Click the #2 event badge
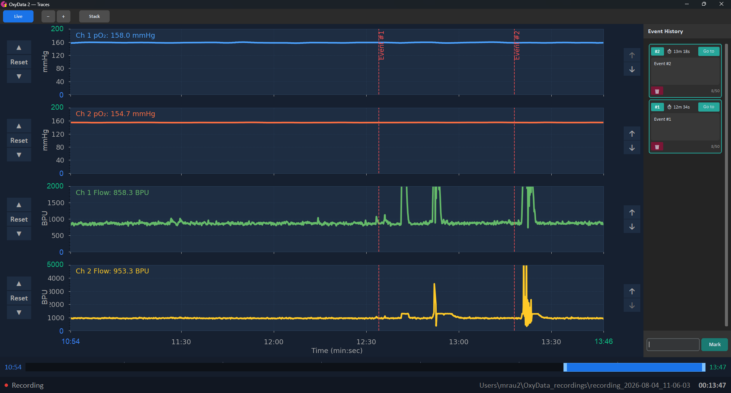731x393 pixels. coord(657,51)
